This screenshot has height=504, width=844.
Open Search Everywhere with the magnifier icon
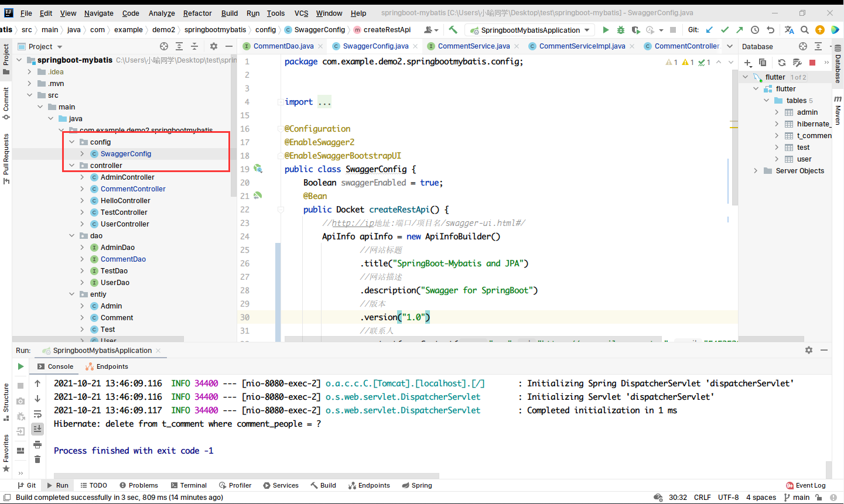pyautogui.click(x=805, y=30)
